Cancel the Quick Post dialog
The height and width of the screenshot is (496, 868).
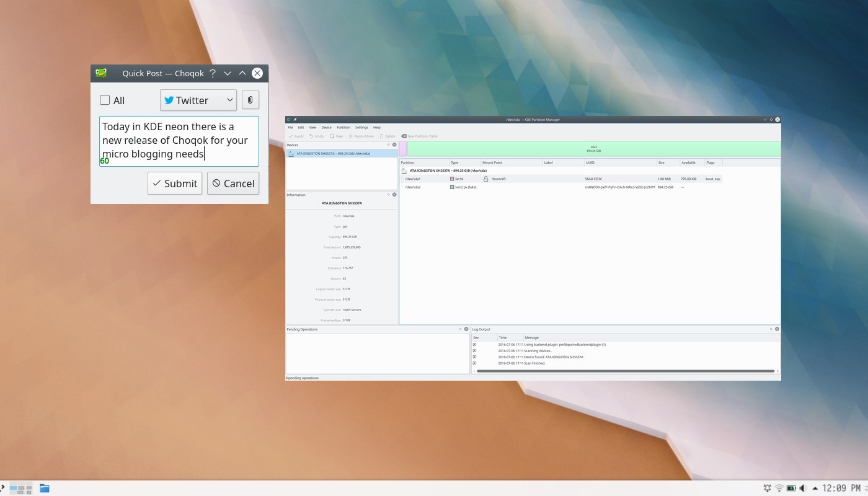(233, 183)
